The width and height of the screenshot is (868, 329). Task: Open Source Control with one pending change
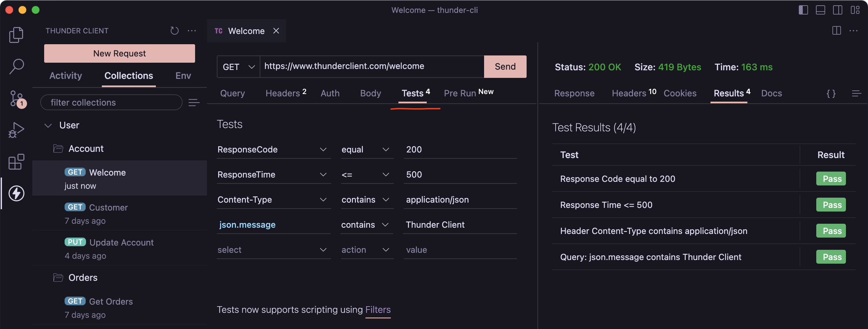[x=16, y=98]
